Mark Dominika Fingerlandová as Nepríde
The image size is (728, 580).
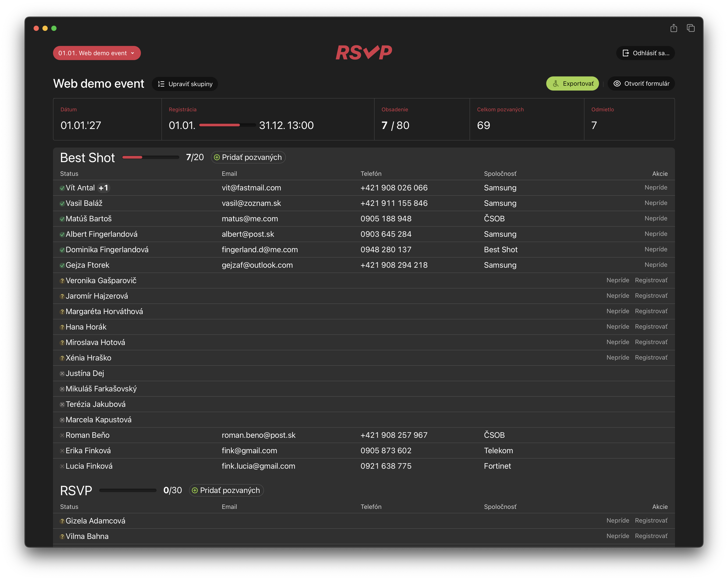(656, 249)
